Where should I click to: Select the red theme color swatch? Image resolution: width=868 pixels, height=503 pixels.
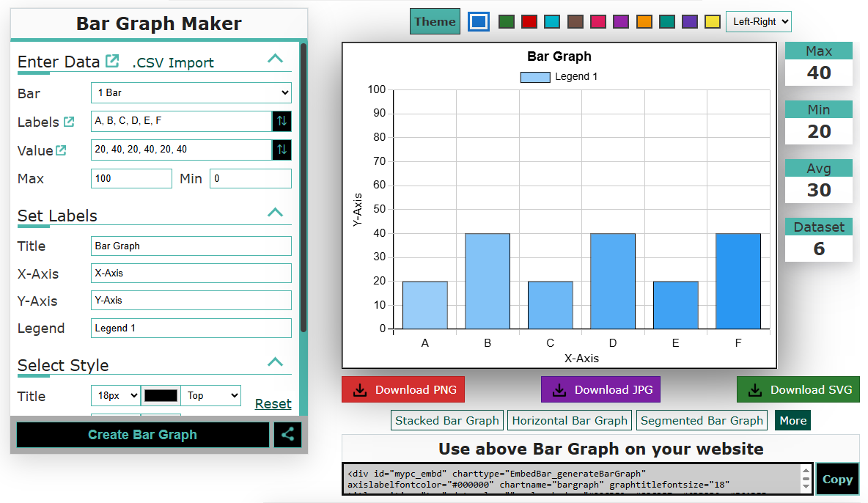(529, 21)
